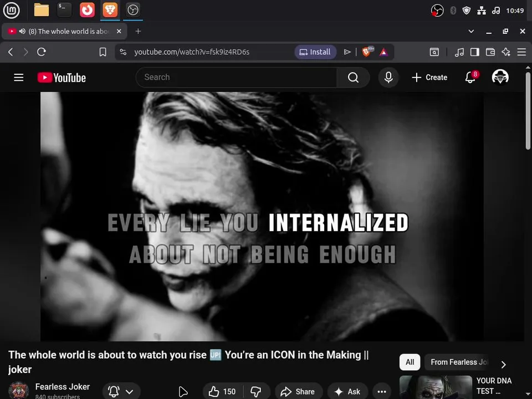This screenshot has height=399, width=532.
Task: Open the network connections tray icon
Action: (x=482, y=11)
